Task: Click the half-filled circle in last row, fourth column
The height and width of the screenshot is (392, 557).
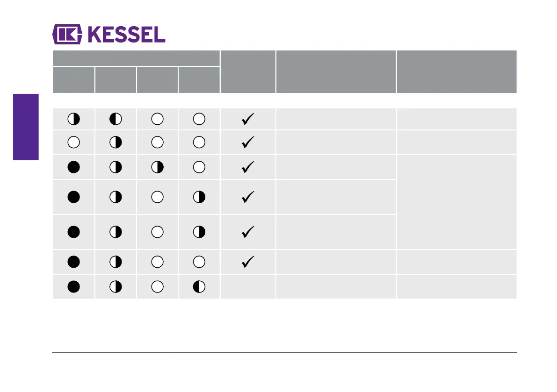Action: click(x=199, y=286)
